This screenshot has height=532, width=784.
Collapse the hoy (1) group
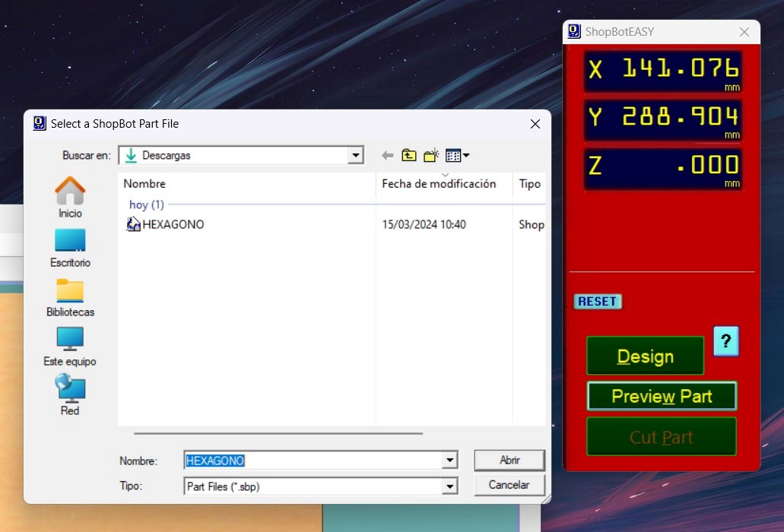click(147, 204)
